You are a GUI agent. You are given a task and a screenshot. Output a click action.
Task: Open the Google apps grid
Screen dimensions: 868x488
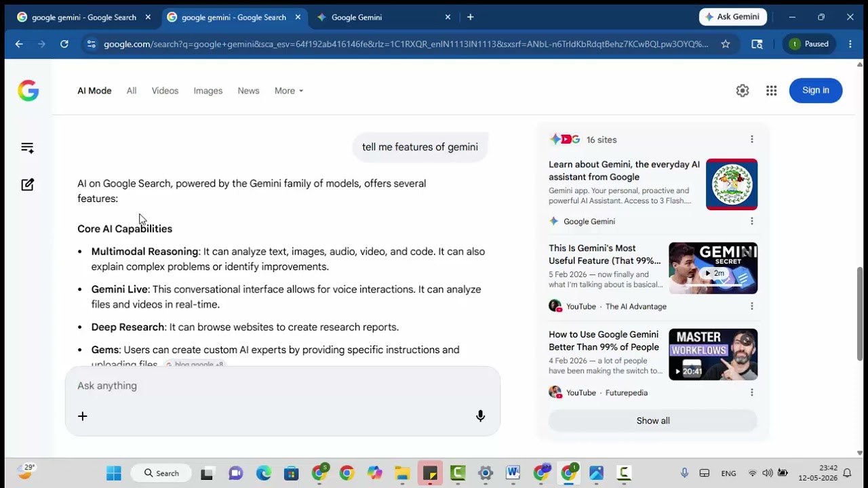click(x=771, y=91)
